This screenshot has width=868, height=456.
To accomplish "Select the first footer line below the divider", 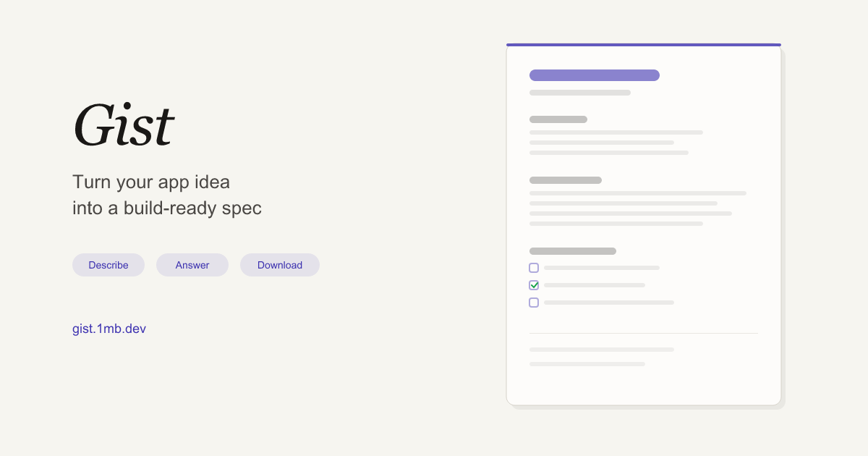I will point(601,350).
